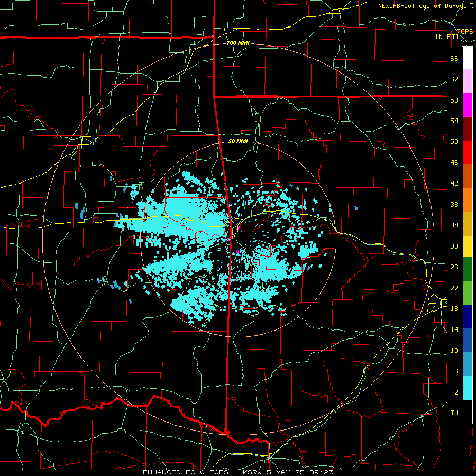Click the black TH swatch in the legend
This screenshot has width=476, height=476.
(x=467, y=411)
